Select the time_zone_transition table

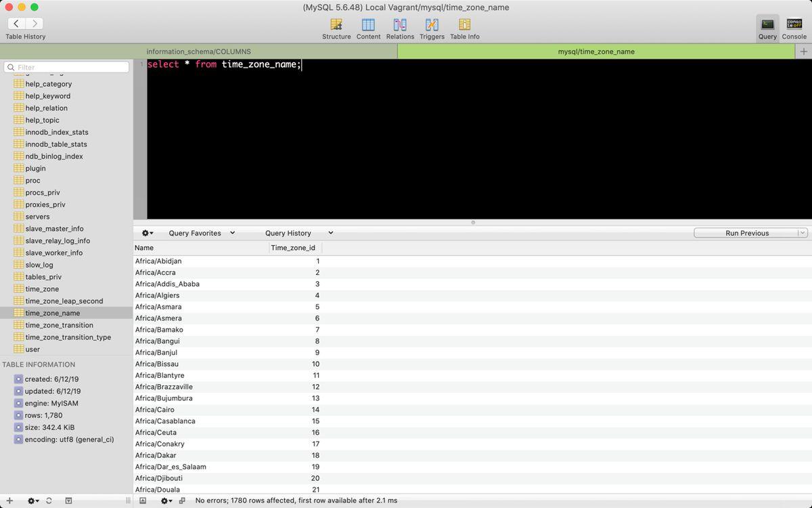click(58, 325)
